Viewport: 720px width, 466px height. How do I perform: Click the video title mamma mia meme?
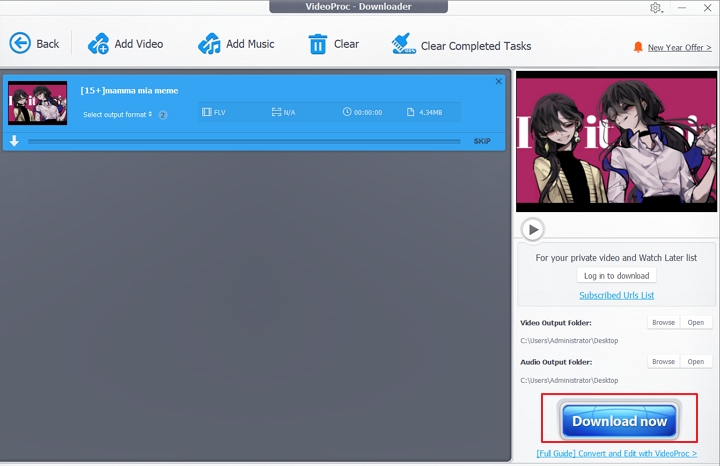[x=129, y=90]
